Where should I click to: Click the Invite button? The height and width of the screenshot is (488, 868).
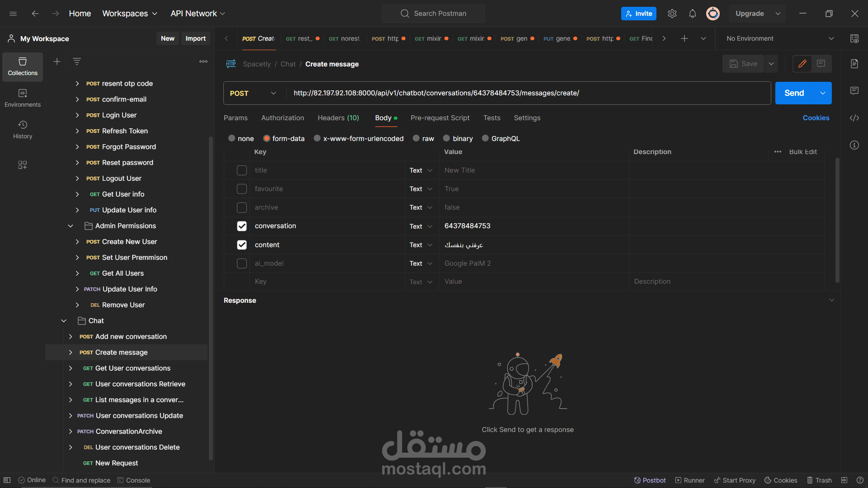(639, 14)
